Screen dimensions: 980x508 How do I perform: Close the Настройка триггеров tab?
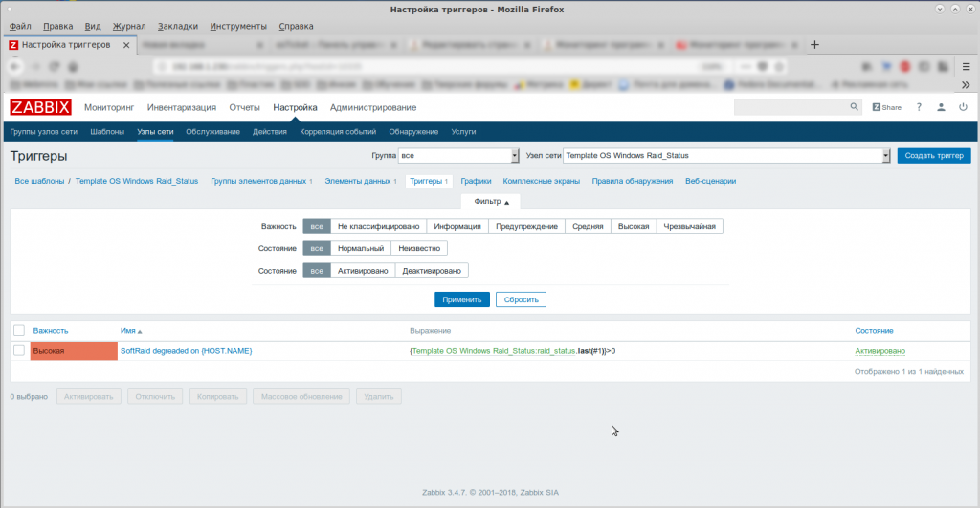[126, 45]
